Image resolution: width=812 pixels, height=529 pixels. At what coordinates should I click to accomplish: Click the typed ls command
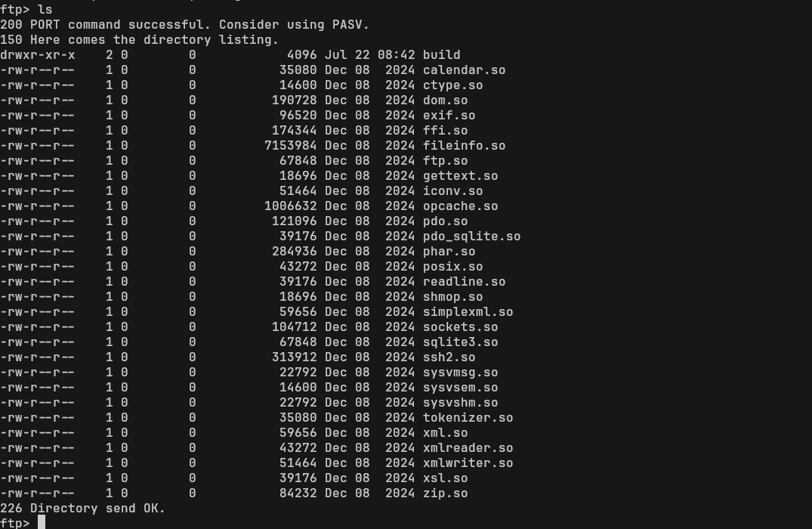coord(45,9)
